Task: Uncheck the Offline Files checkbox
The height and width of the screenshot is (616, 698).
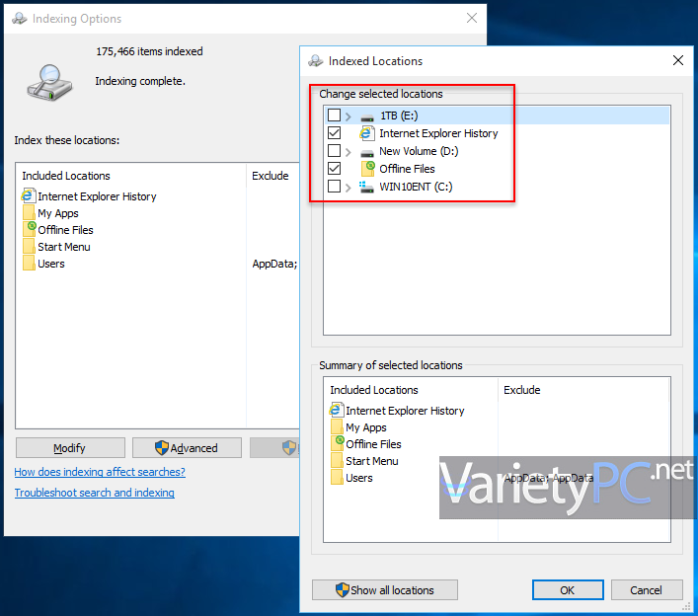Action: 334,169
